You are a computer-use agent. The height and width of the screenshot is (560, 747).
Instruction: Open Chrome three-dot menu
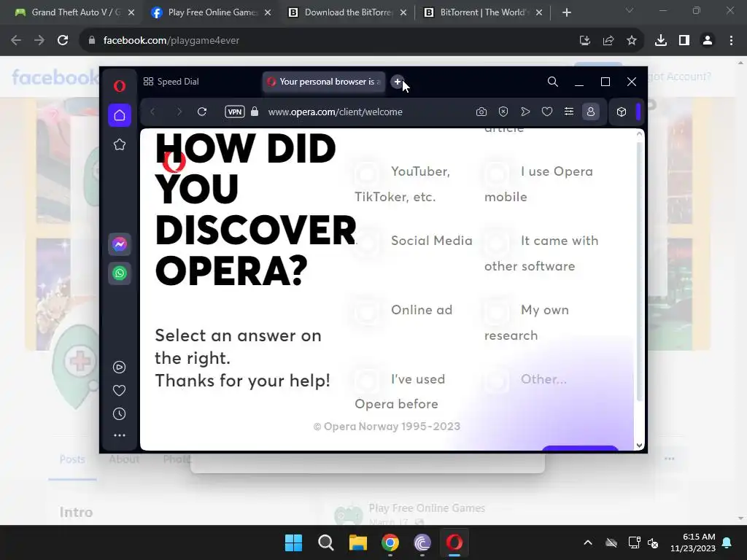(x=731, y=41)
